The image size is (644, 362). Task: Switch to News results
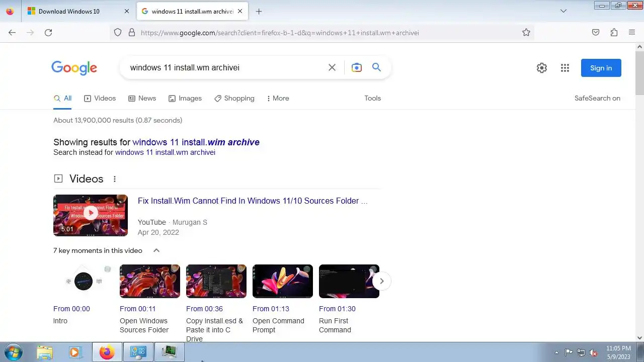pos(142,99)
